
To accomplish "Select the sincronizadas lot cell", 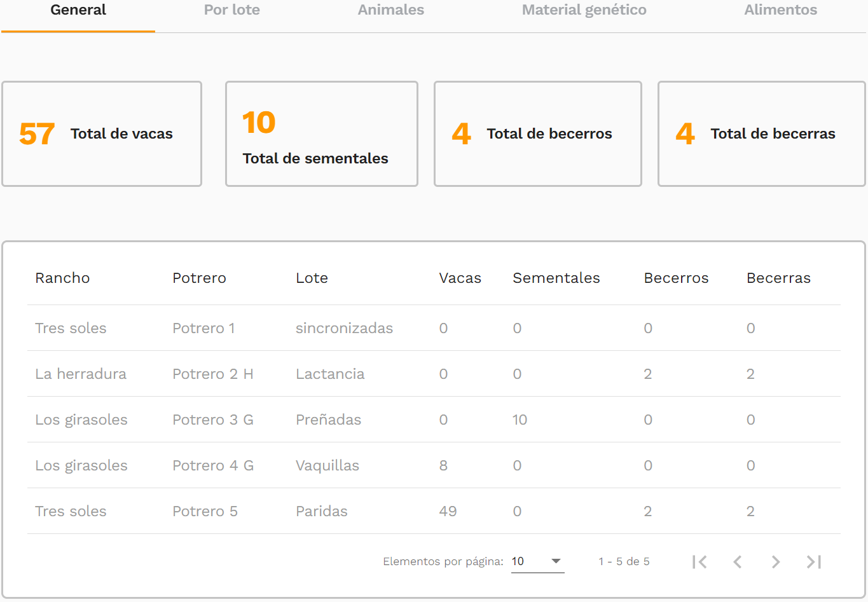I will (x=344, y=328).
